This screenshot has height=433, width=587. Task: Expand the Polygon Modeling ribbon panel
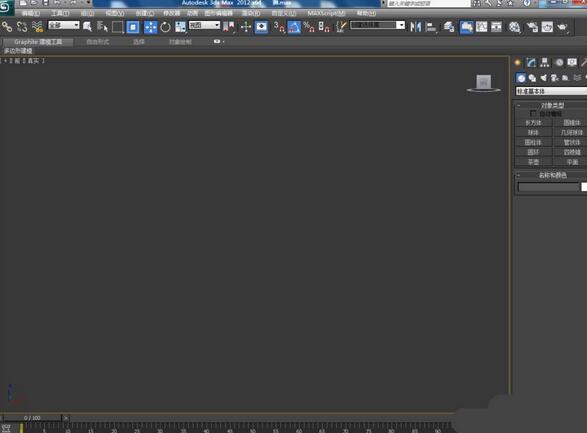[x=18, y=51]
